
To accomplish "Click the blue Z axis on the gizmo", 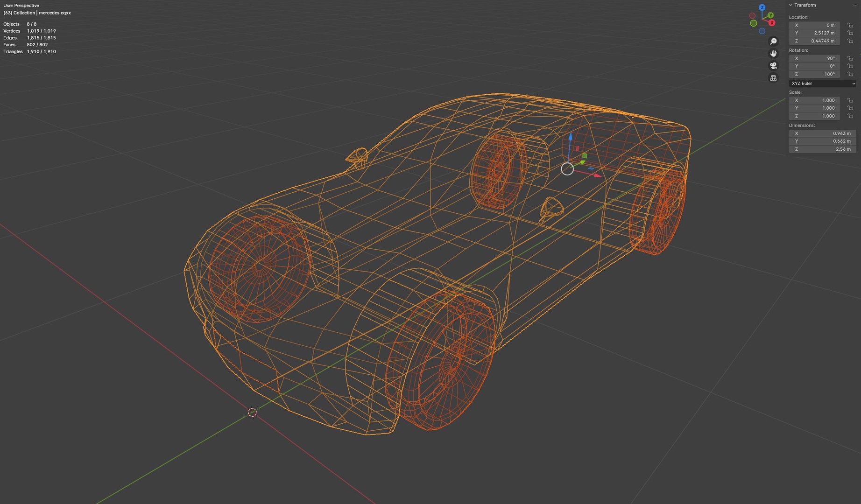I will point(762,7).
